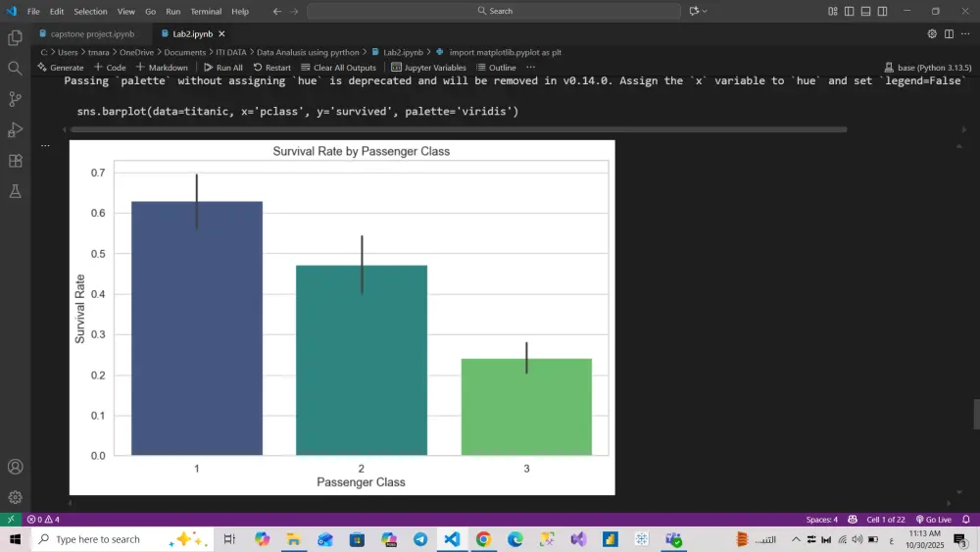Open the File menu
Screen dimensions: 980x552
[33, 11]
